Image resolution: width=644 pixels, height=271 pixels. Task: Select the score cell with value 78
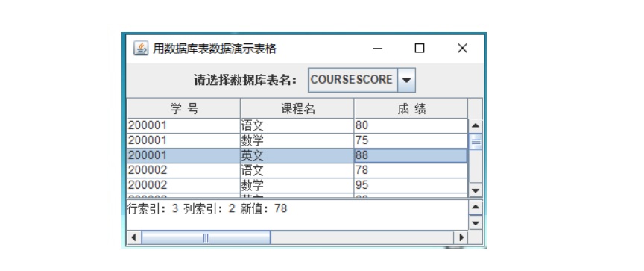coord(411,171)
